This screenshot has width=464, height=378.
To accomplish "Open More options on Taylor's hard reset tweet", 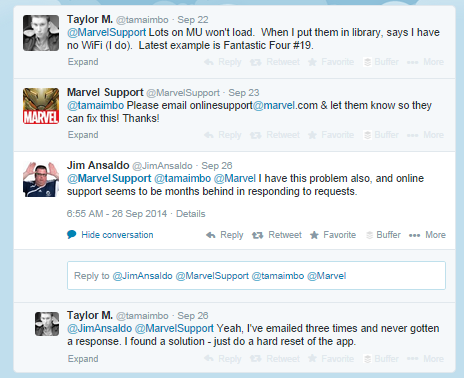I will 425,359.
